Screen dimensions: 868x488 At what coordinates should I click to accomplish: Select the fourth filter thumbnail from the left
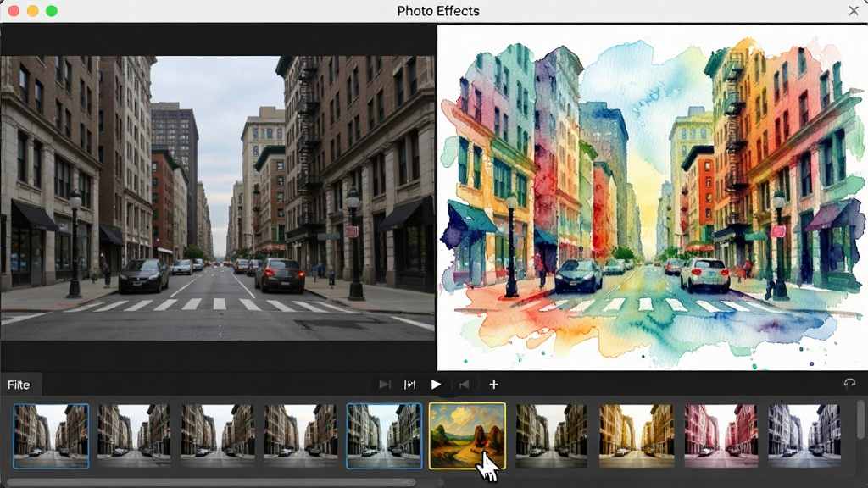pos(301,436)
